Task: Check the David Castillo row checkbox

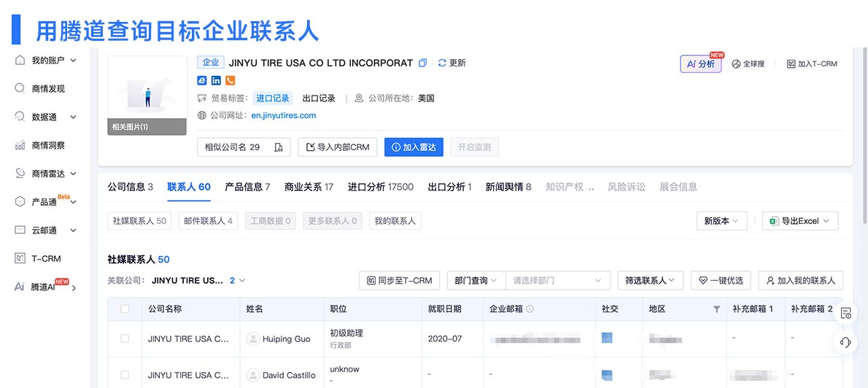Action: click(125, 376)
